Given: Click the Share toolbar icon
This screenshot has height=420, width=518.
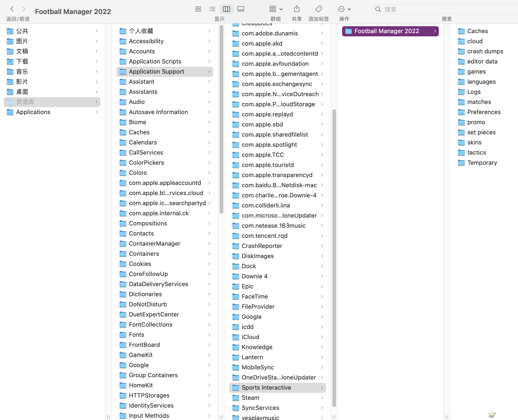Looking at the screenshot, I should (x=297, y=9).
